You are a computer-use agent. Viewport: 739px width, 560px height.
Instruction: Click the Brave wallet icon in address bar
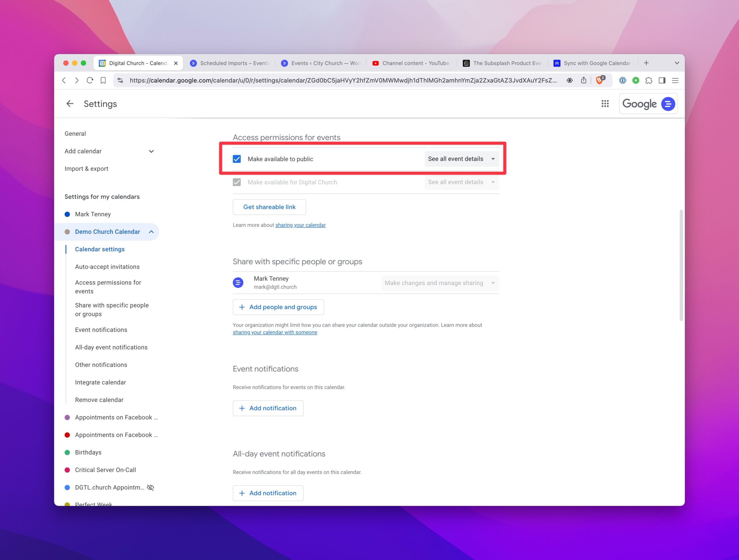tap(570, 80)
